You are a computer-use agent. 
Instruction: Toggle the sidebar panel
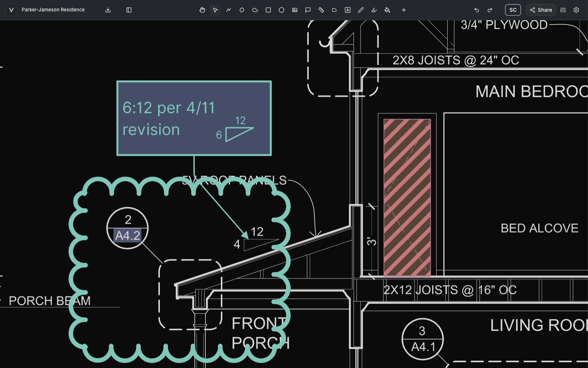pos(129,10)
